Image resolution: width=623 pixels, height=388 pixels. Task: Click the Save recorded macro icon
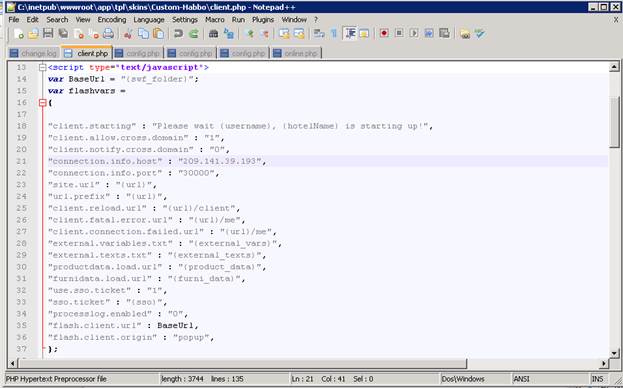444,34
